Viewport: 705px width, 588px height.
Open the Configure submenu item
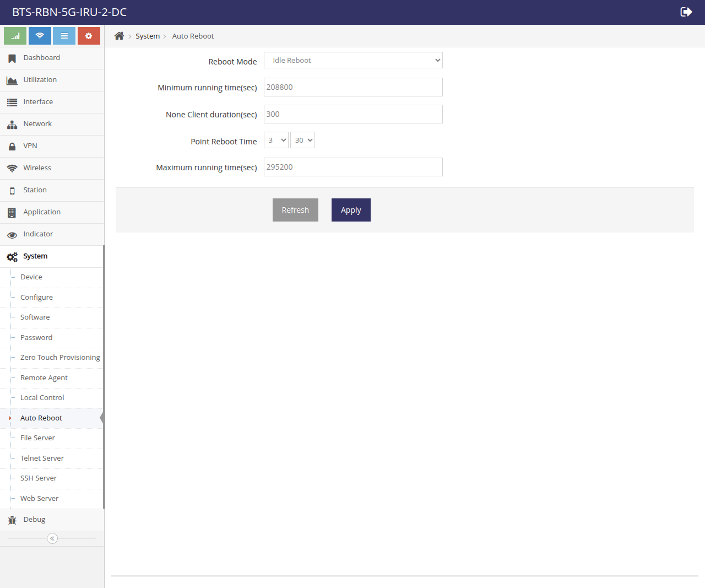(52, 298)
